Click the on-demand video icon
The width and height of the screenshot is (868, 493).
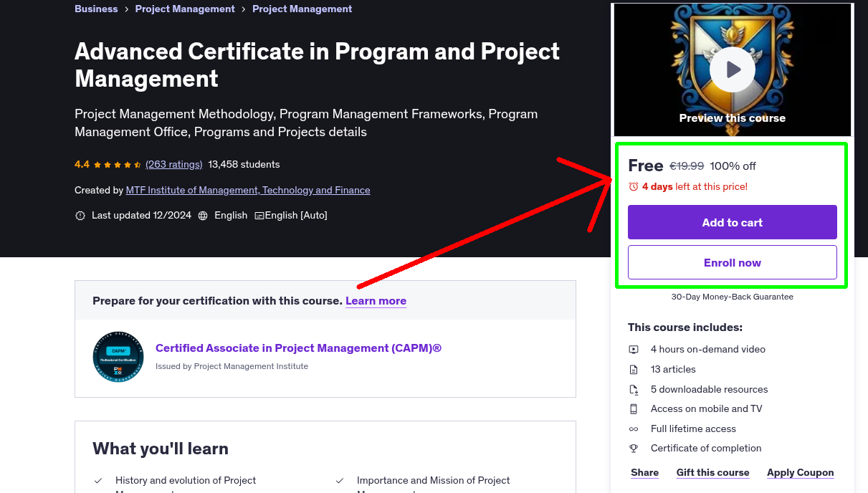[634, 350]
